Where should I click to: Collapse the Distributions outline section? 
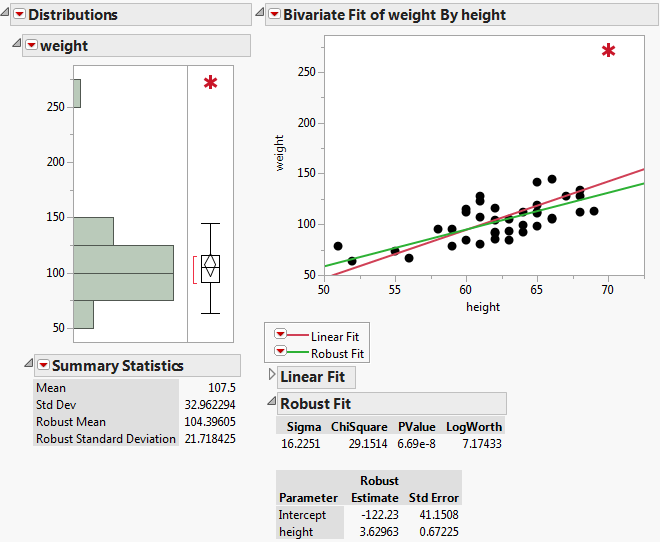click(x=6, y=15)
